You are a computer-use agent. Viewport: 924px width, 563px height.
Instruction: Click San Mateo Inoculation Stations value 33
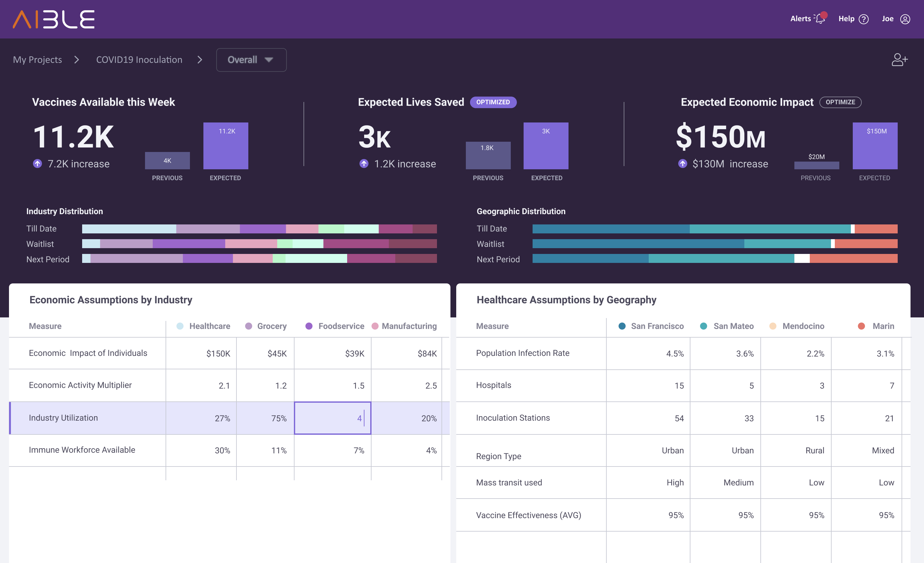pyautogui.click(x=749, y=418)
